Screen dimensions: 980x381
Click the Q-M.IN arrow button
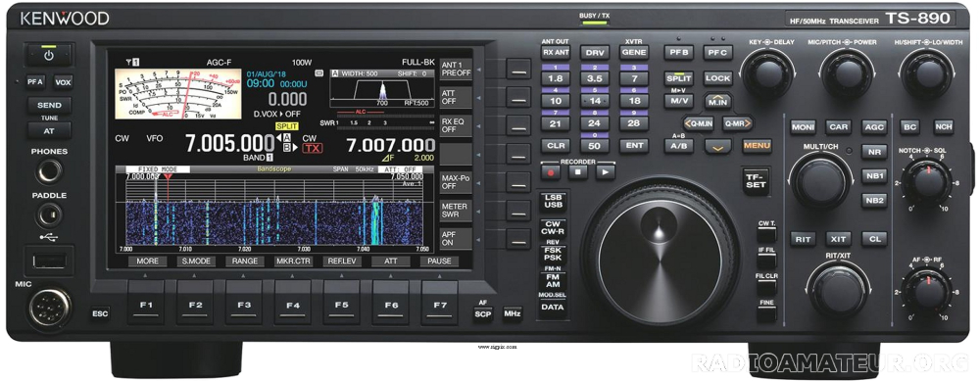point(698,123)
